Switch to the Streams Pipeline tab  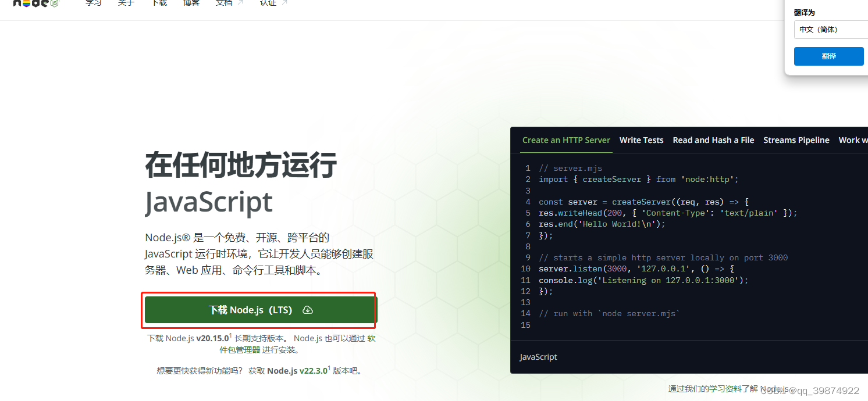tap(796, 140)
